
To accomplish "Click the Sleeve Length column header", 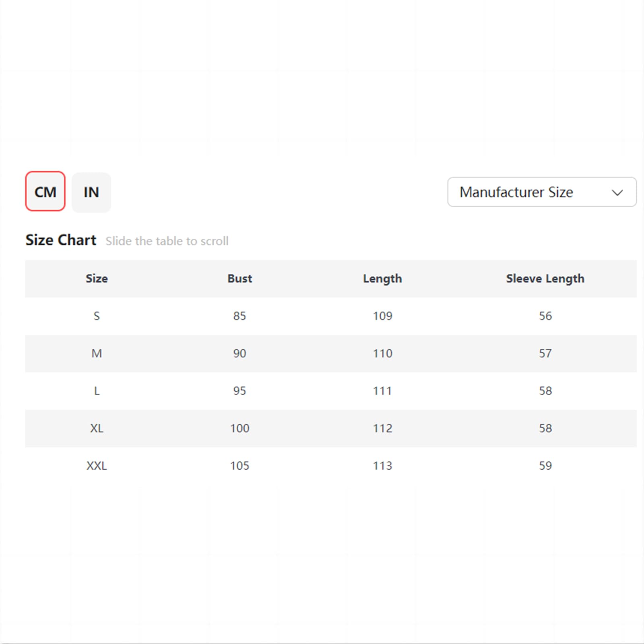I will tap(545, 279).
